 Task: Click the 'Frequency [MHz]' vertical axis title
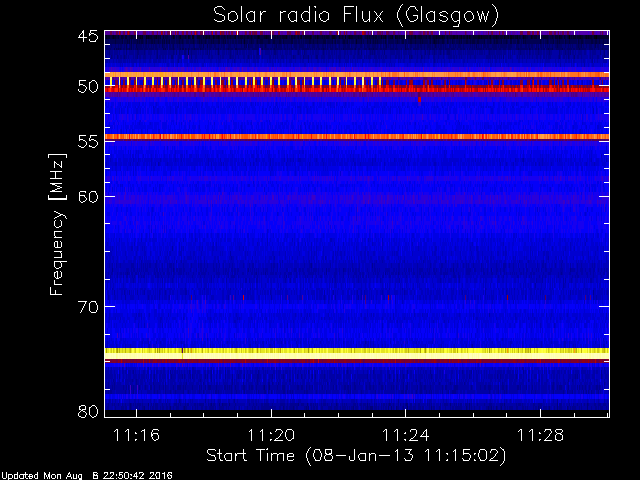(57, 224)
